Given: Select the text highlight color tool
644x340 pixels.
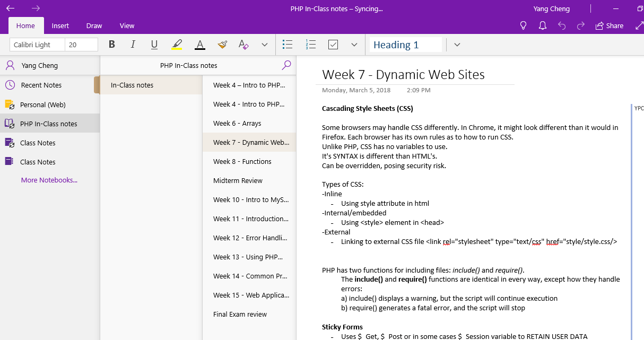Looking at the screenshot, I should pos(177,45).
